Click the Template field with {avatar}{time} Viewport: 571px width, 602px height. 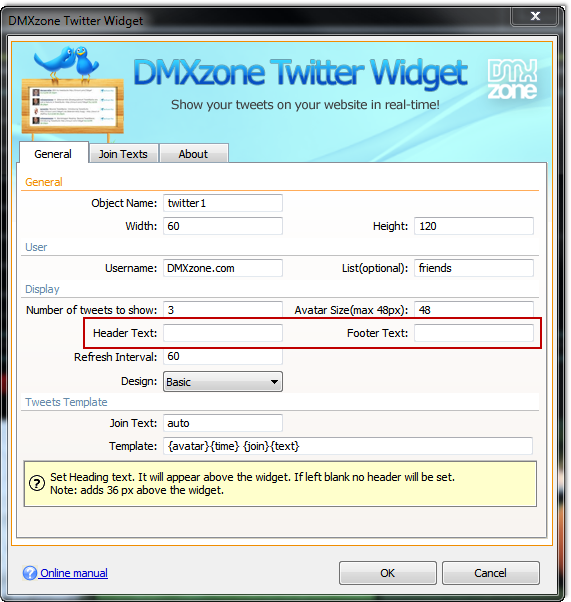pos(348,446)
